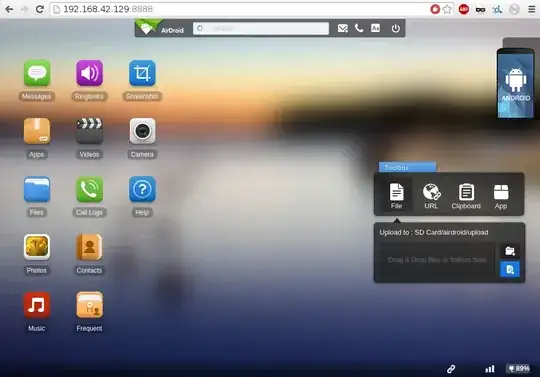Click the red extension icon beside the bookmark star
Image resolution: width=540 pixels, height=377 pixels.
(435, 9)
